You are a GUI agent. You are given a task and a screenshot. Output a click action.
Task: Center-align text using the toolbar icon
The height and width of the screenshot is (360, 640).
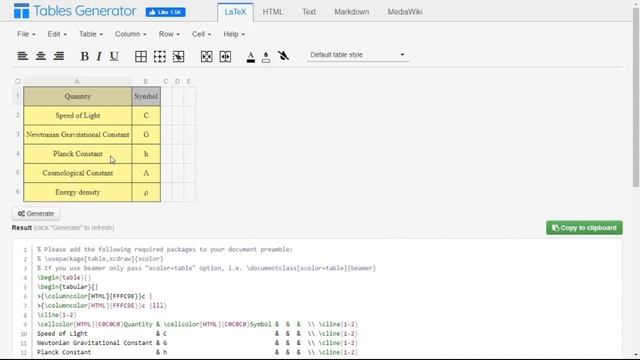pyautogui.click(x=40, y=56)
